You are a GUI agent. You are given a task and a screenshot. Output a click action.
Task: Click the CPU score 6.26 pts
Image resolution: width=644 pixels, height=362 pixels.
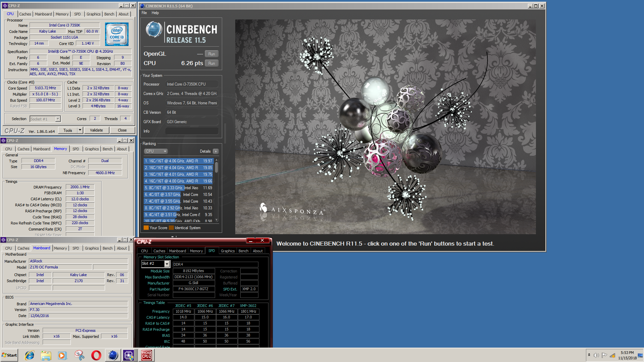click(192, 63)
